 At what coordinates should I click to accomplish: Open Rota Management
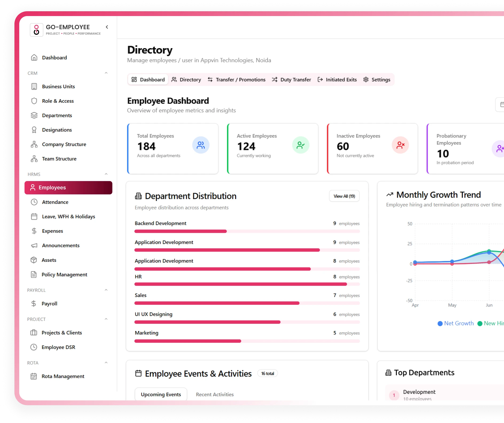[63, 376]
